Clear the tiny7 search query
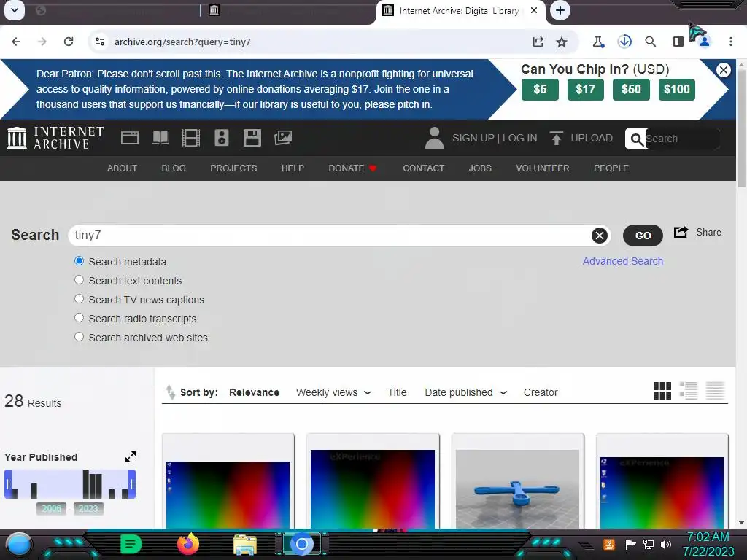Screen dimensions: 747x560 [600, 236]
